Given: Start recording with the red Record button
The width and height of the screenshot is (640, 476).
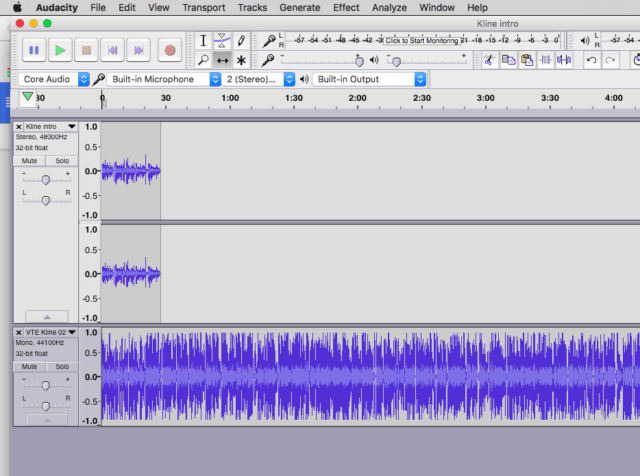Looking at the screenshot, I should click(170, 50).
